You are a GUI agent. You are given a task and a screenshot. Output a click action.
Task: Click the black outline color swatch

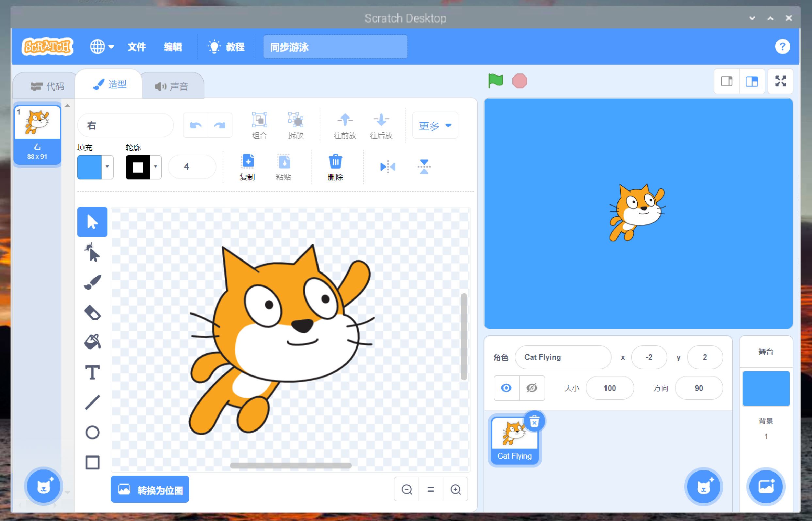[138, 167]
